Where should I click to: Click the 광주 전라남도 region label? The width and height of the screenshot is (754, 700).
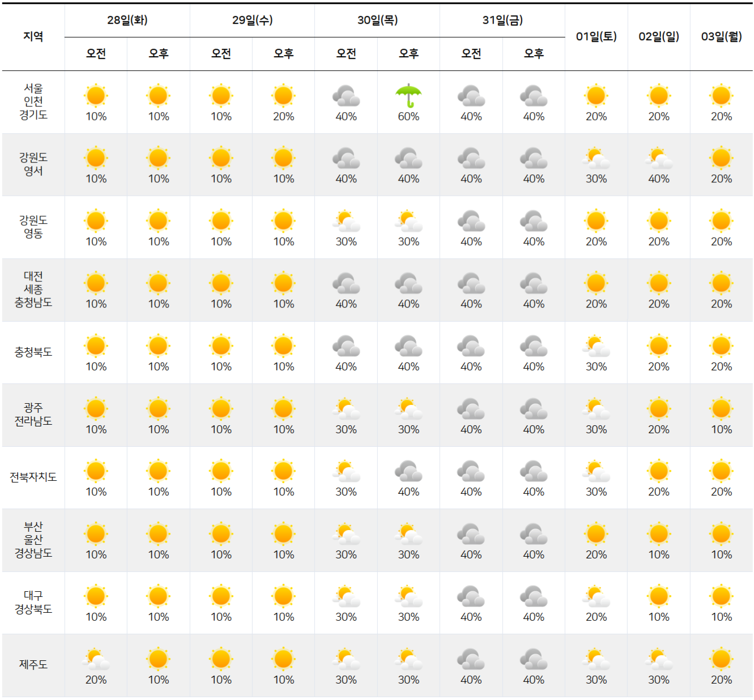pos(33,415)
